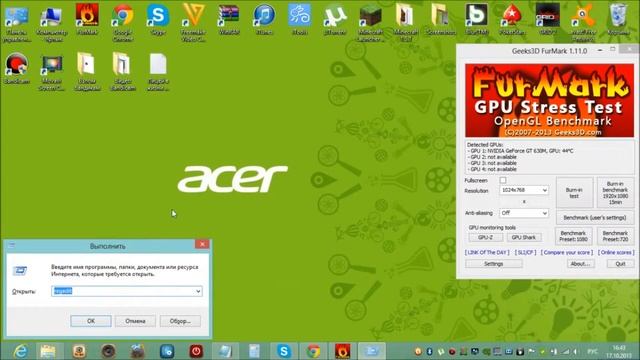
Task: Open FurMark Settings
Action: pos(493,264)
